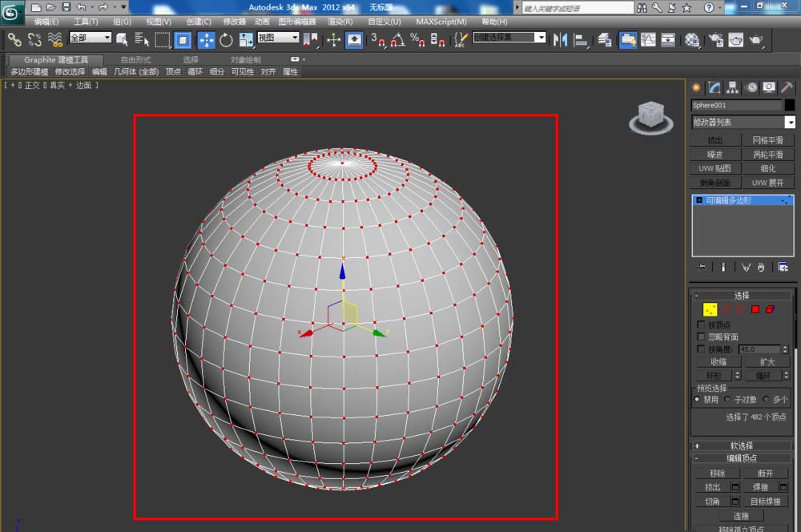Tick the 忽略背面 checkbox
Image resolution: width=801 pixels, height=532 pixels.
pyautogui.click(x=702, y=337)
